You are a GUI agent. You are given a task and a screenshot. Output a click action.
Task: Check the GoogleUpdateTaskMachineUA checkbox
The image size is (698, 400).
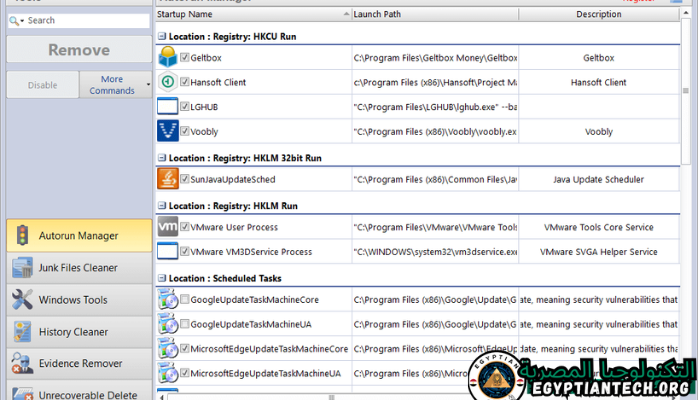[185, 323]
